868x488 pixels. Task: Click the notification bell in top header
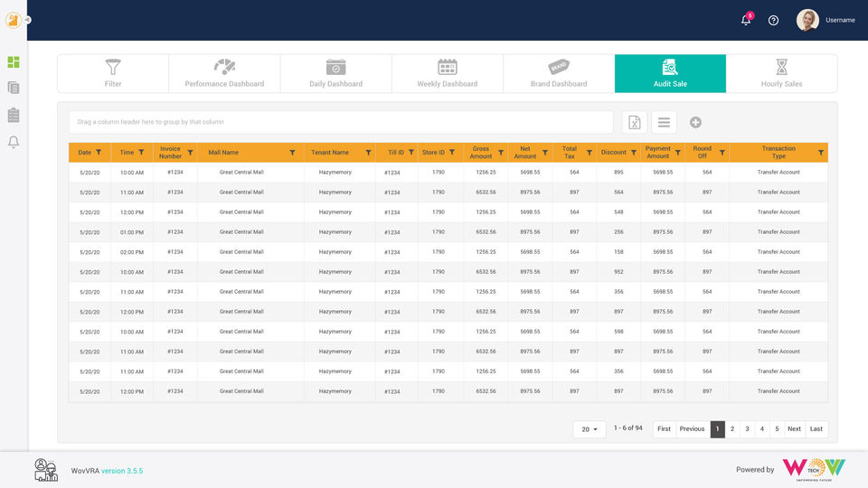tap(746, 20)
